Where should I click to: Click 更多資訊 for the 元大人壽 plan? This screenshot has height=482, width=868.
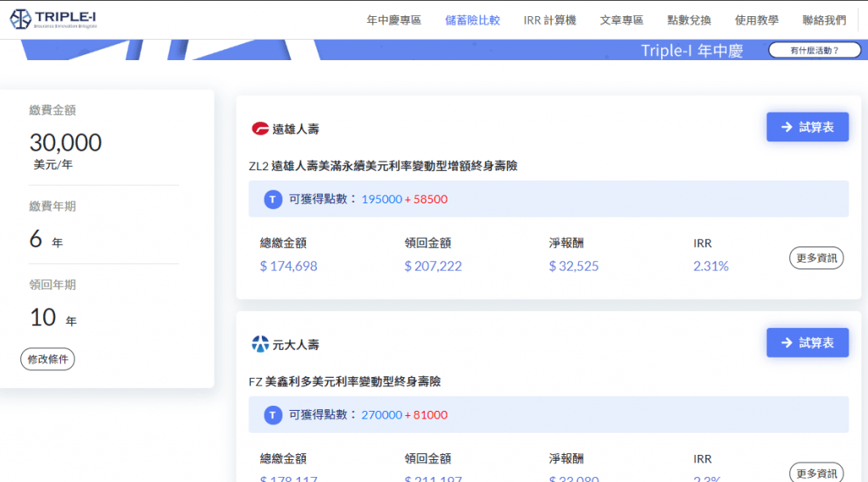click(816, 474)
